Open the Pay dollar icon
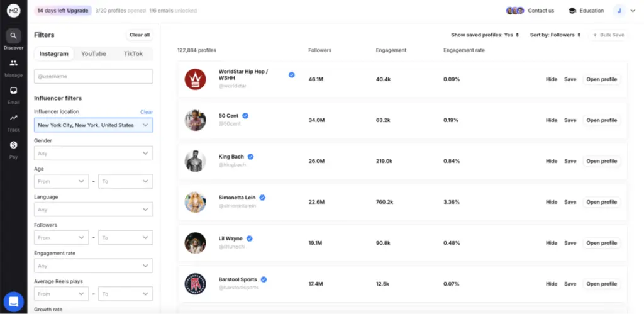The image size is (644, 314). point(13,145)
